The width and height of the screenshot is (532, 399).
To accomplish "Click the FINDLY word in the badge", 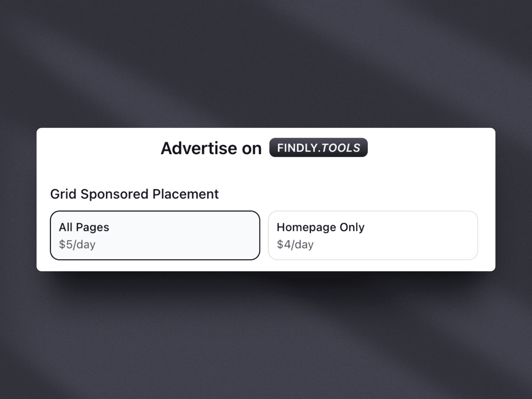I will [297, 148].
